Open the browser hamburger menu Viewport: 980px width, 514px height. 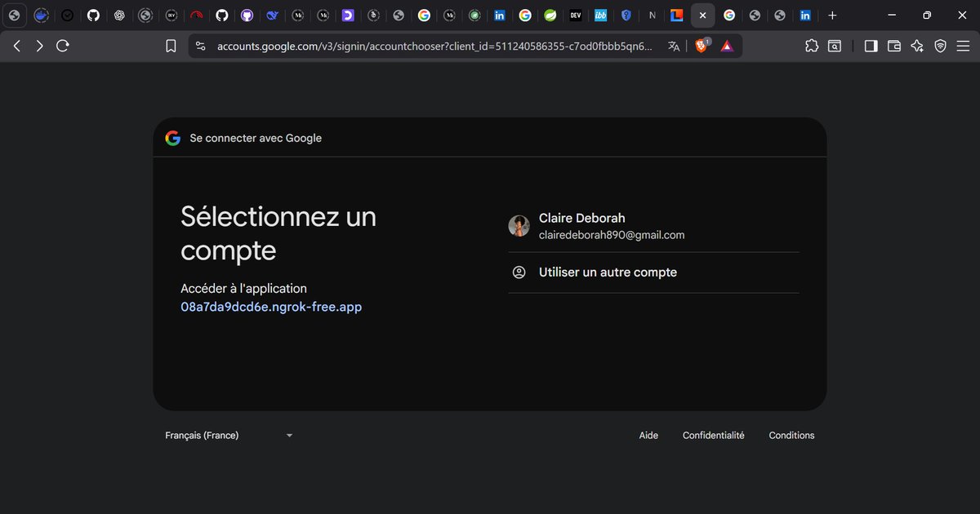(964, 47)
